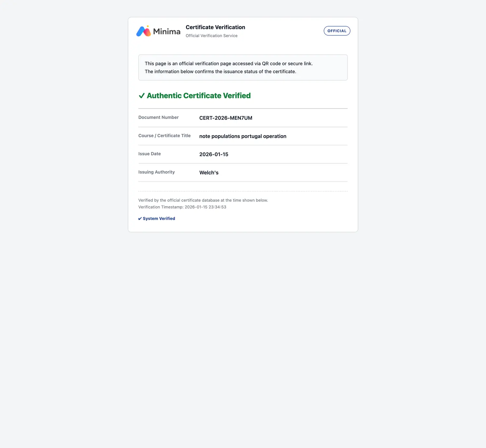Click the green checkmark icon beside Authentic

click(x=142, y=96)
